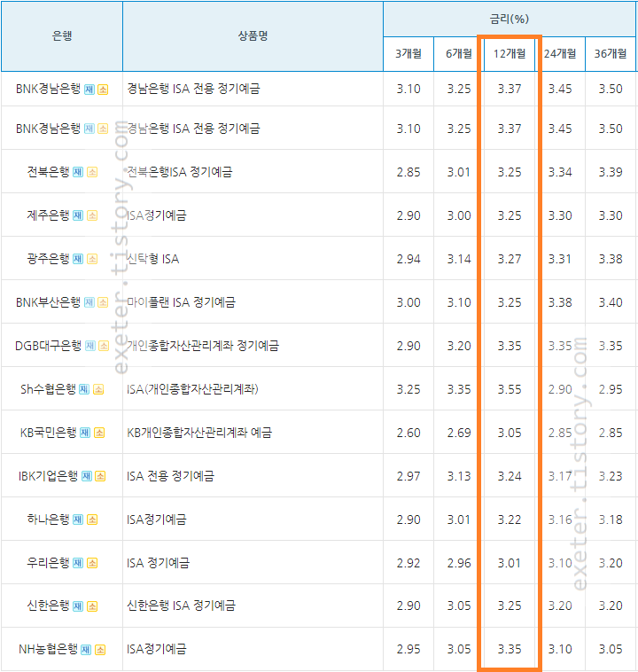
Task: Select the 재 badge next to KB국민은행
Action: point(85,433)
